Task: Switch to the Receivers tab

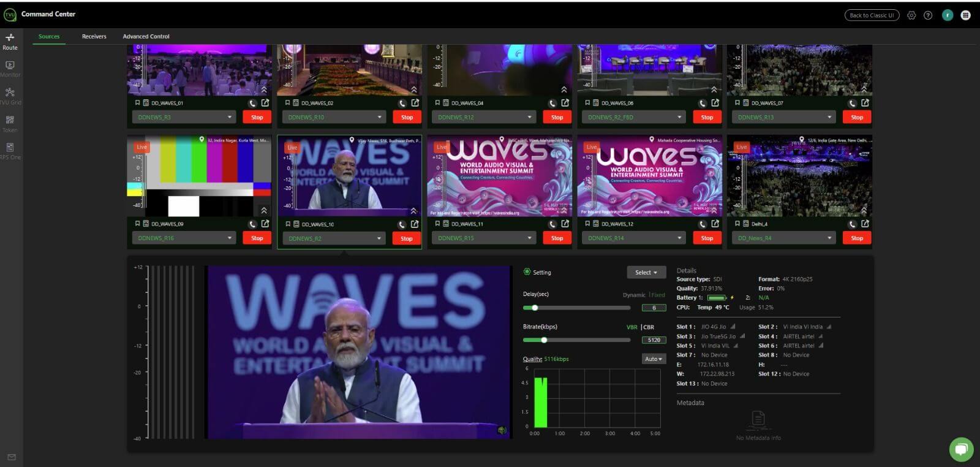Action: click(94, 36)
